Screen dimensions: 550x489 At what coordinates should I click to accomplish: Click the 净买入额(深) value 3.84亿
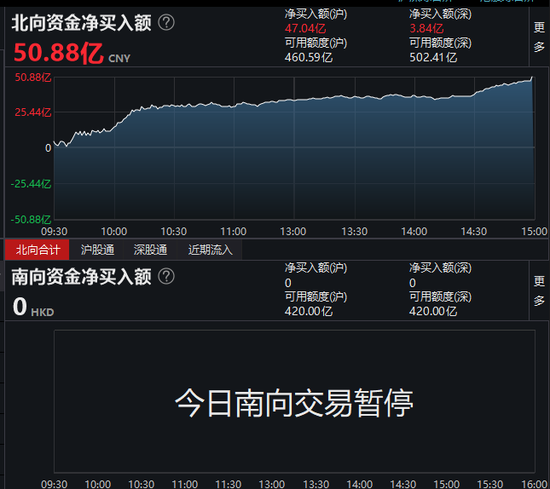[427, 28]
